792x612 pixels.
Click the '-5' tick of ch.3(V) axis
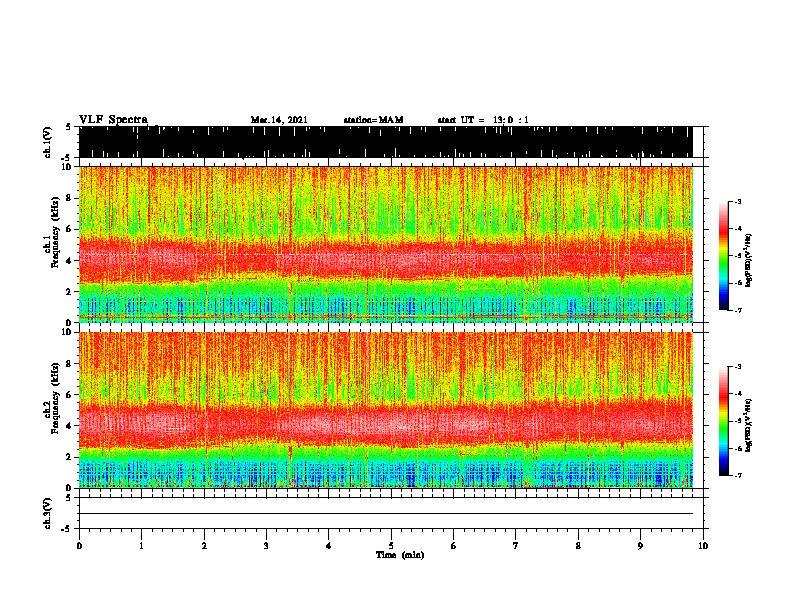[x=67, y=529]
